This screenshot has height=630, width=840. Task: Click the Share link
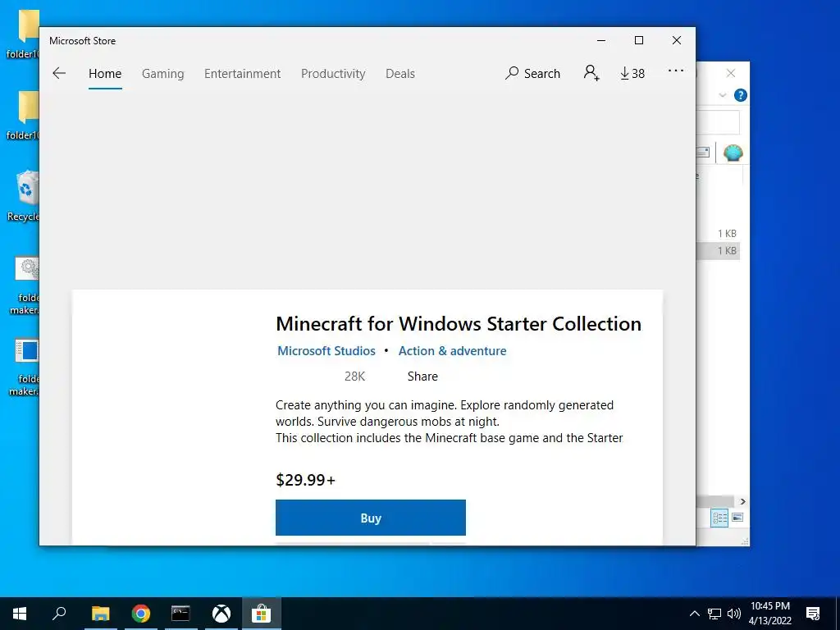[422, 376]
